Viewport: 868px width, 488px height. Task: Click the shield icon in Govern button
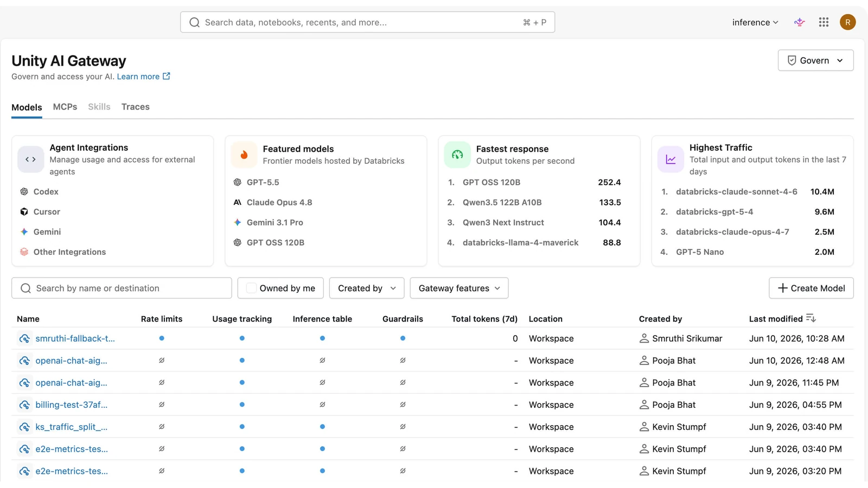(792, 61)
